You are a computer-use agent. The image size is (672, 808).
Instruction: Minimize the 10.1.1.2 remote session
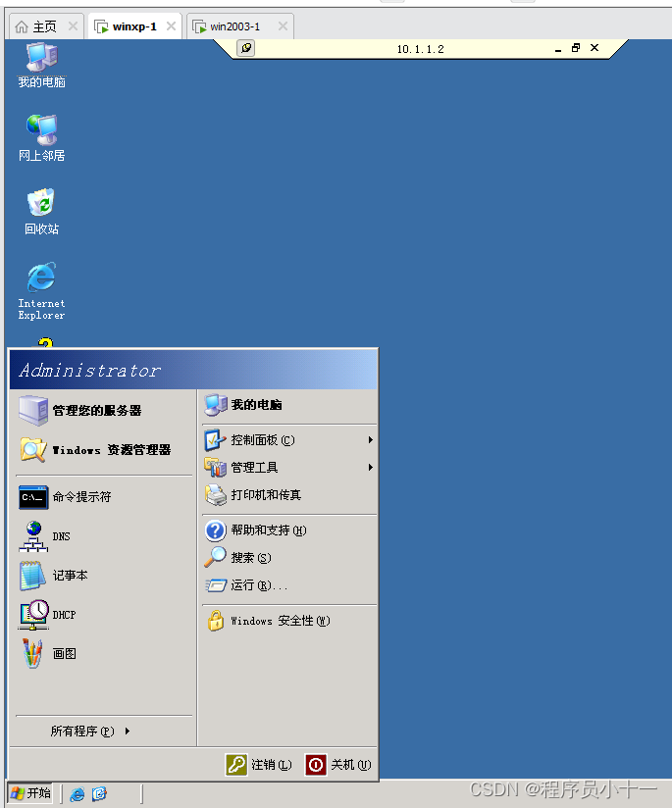pos(558,49)
